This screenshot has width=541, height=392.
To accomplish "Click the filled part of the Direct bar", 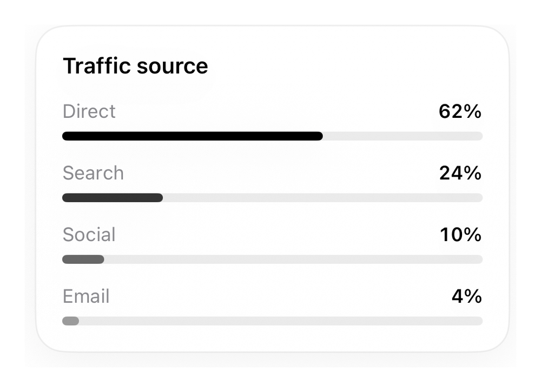I will (x=193, y=136).
